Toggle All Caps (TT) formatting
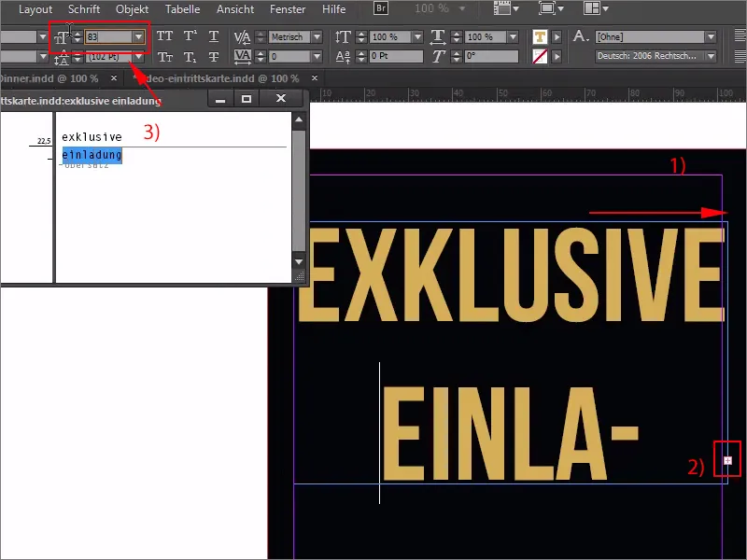 (x=165, y=36)
